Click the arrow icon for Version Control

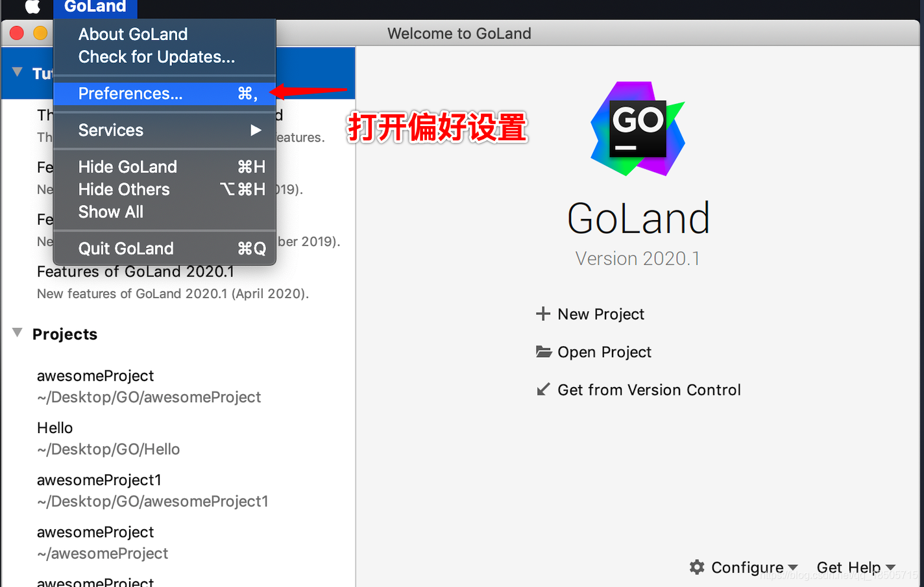[543, 390]
